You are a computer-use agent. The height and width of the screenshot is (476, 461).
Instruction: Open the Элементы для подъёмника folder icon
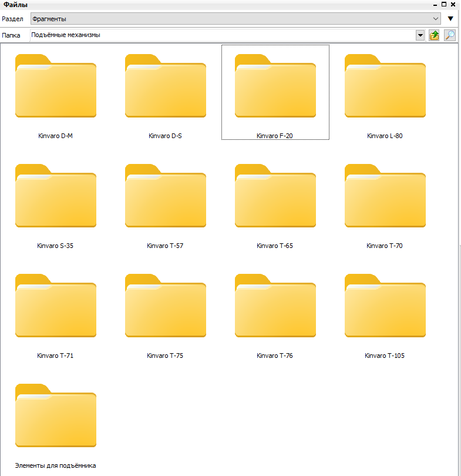coord(56,415)
